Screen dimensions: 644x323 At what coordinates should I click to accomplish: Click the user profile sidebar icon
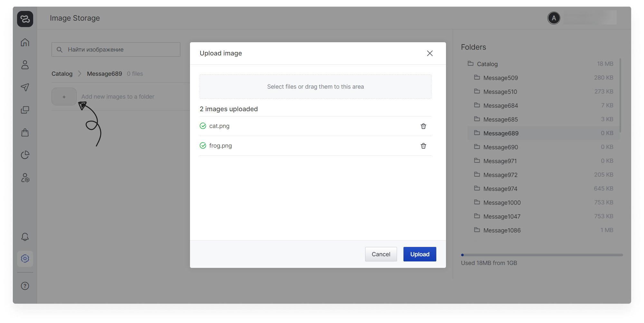coord(25,65)
